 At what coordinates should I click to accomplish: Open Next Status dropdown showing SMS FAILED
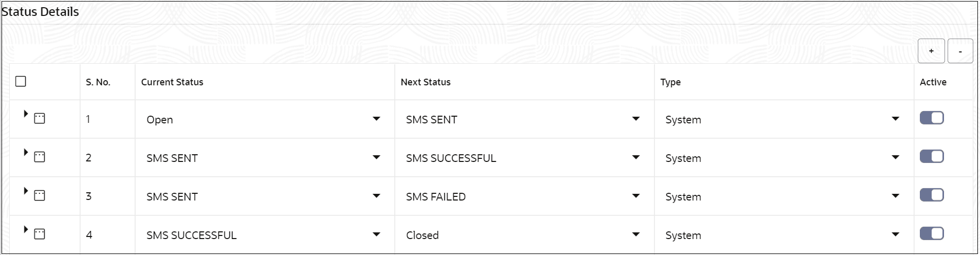click(636, 196)
